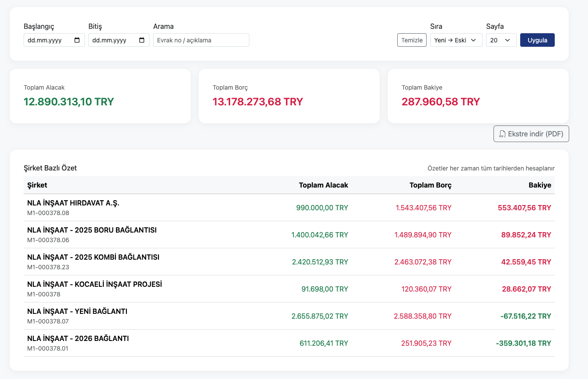The image size is (588, 379).
Task: Click the Şirket column header
Action: click(37, 185)
